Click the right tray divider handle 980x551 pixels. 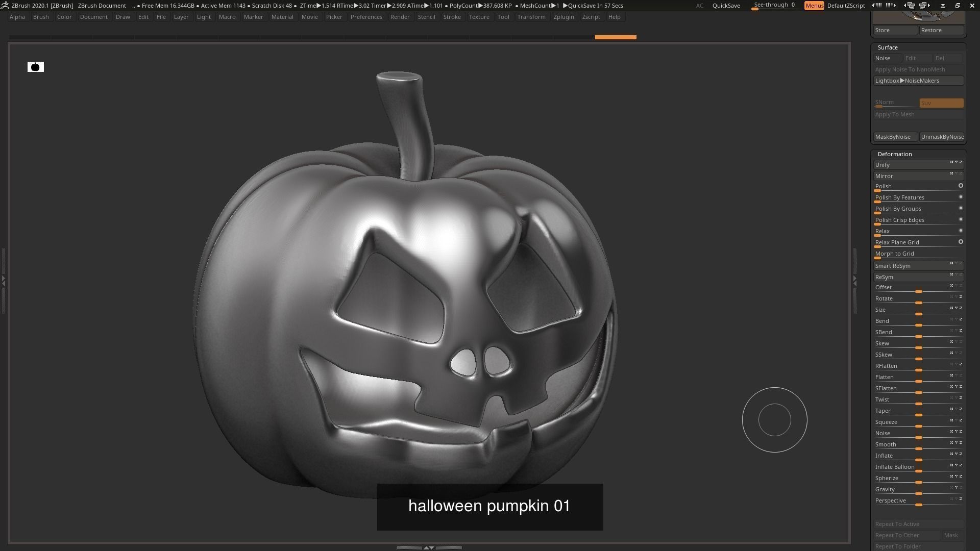point(855,281)
